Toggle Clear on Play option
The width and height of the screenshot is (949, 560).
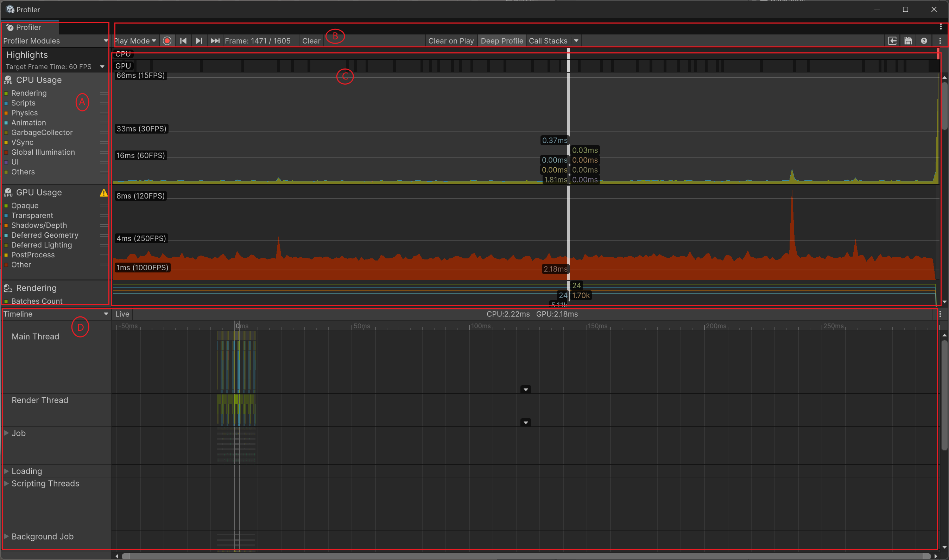click(x=450, y=41)
